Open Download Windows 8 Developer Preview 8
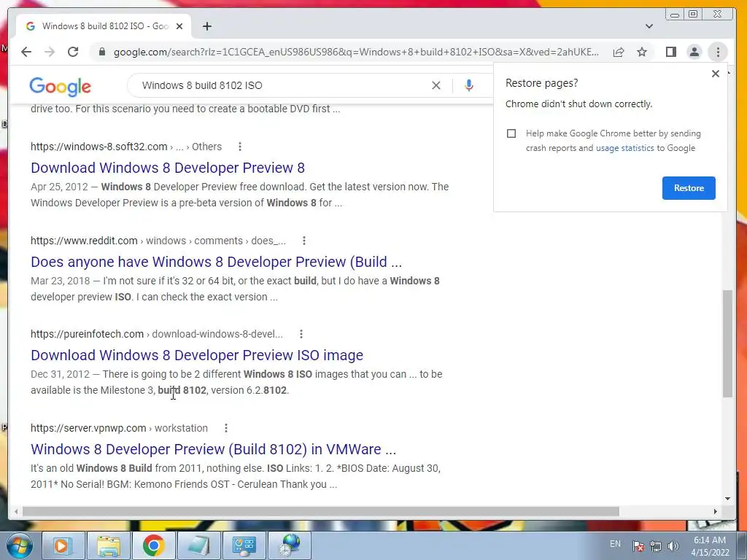Viewport: 747px width, 560px height. click(x=168, y=168)
